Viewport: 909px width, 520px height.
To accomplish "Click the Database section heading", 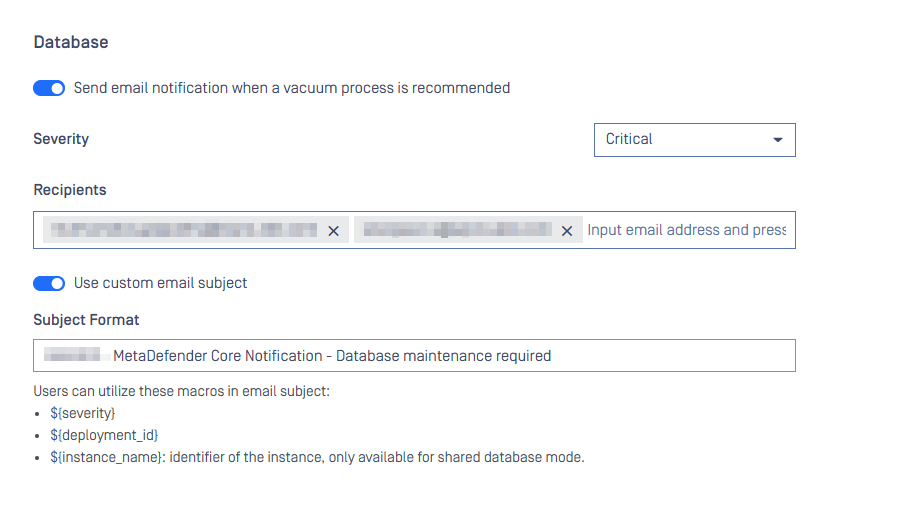I will tap(71, 42).
